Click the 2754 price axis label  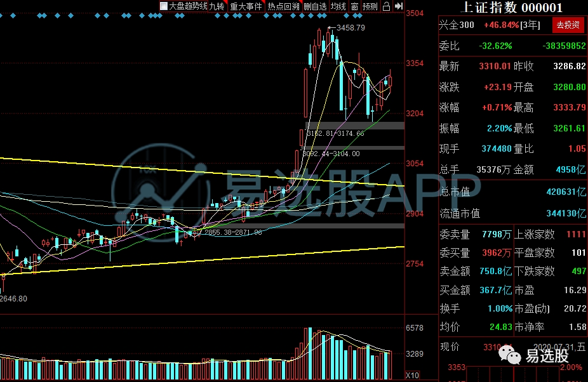(415, 263)
